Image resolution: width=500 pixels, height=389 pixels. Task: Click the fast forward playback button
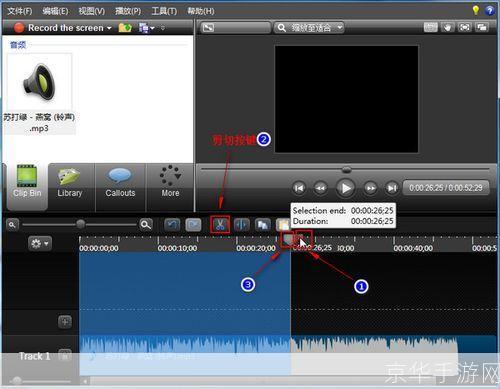tap(370, 188)
